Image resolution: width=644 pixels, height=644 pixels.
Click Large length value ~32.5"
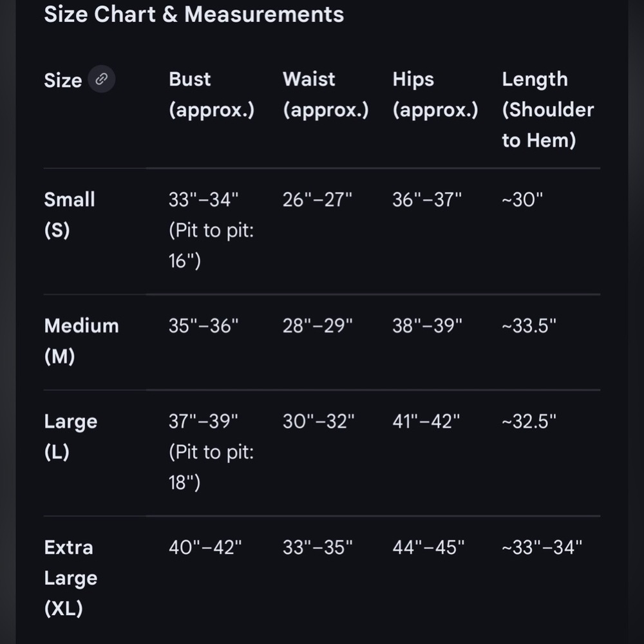pyautogui.click(x=529, y=422)
